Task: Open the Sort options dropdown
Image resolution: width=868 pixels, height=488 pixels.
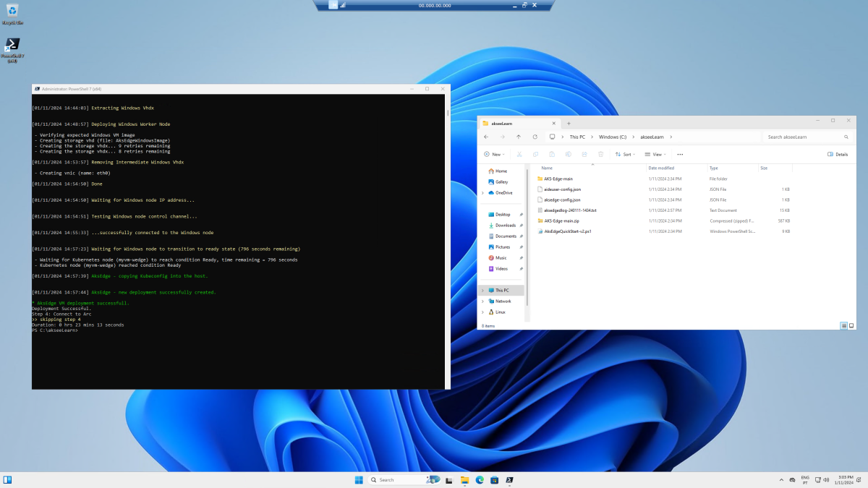Action: click(625, 154)
